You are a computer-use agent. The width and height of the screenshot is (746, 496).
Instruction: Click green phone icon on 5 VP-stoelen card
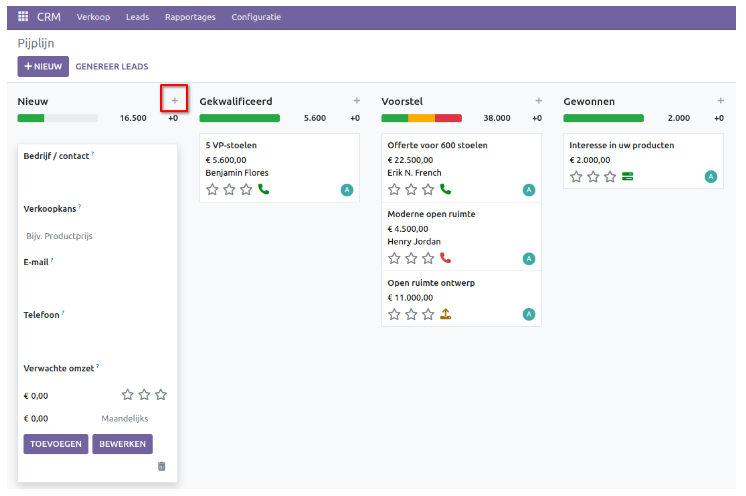[264, 189]
